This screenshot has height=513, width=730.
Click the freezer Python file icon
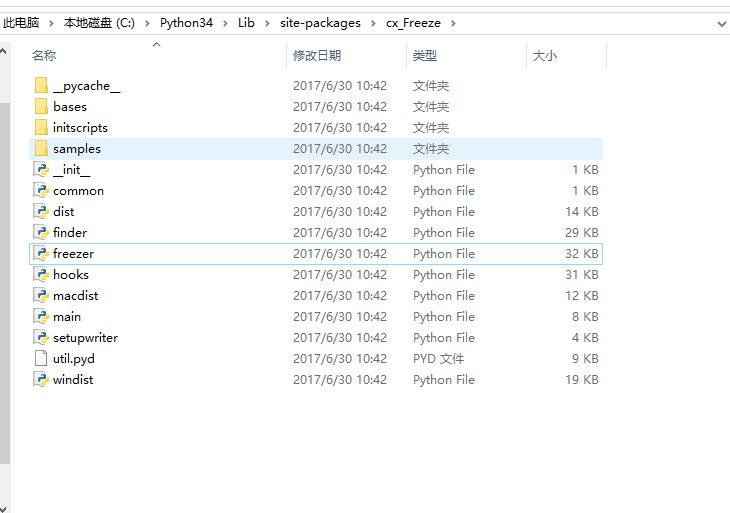(41, 254)
